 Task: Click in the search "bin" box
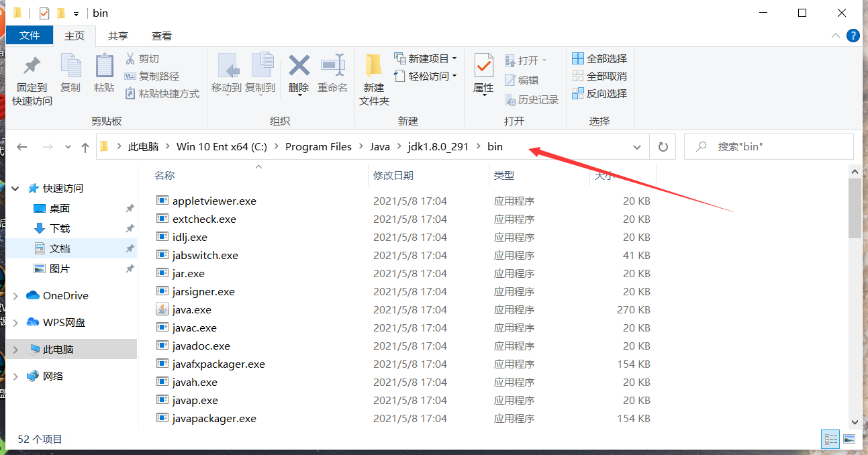click(x=769, y=147)
